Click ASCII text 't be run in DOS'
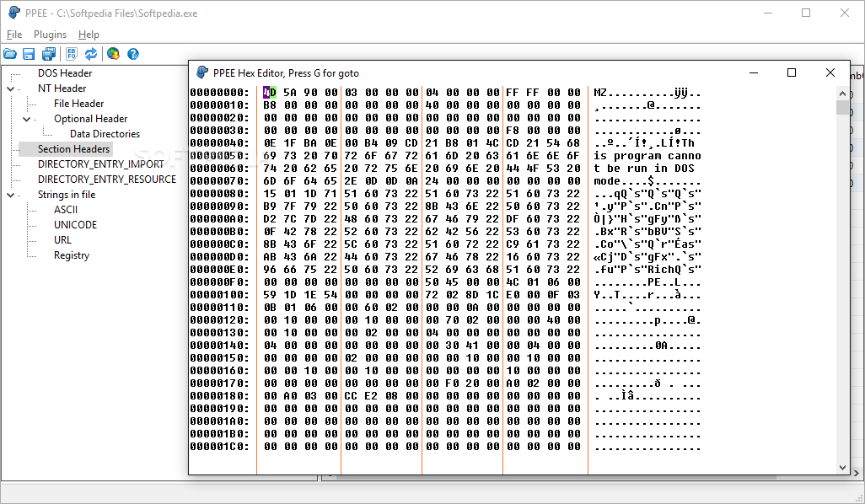865x504 pixels. 644,169
